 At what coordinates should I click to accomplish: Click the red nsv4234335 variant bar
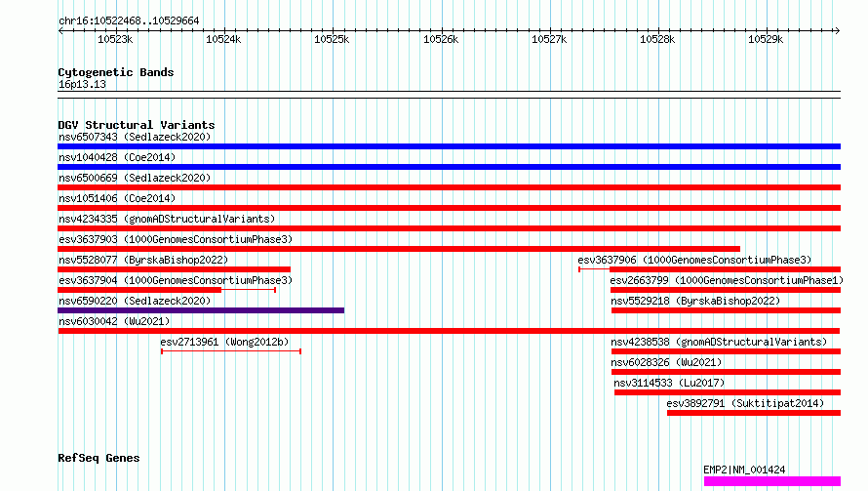[449, 228]
